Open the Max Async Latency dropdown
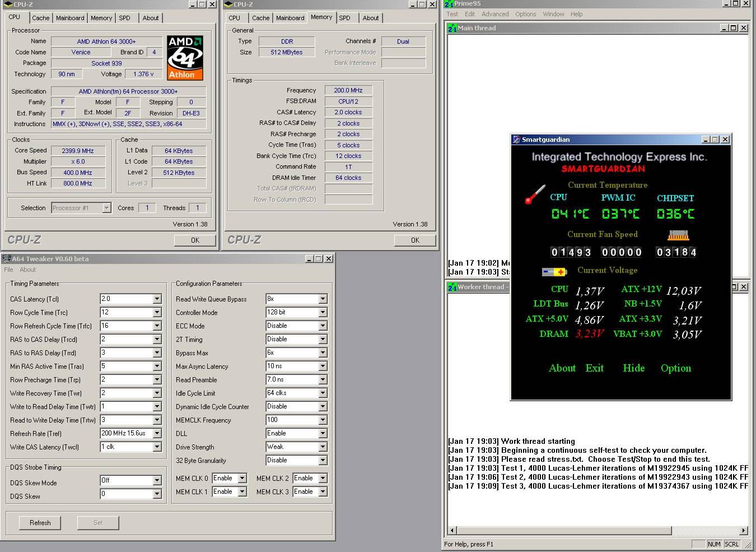Screen dimensions: 756x552 tap(323, 366)
